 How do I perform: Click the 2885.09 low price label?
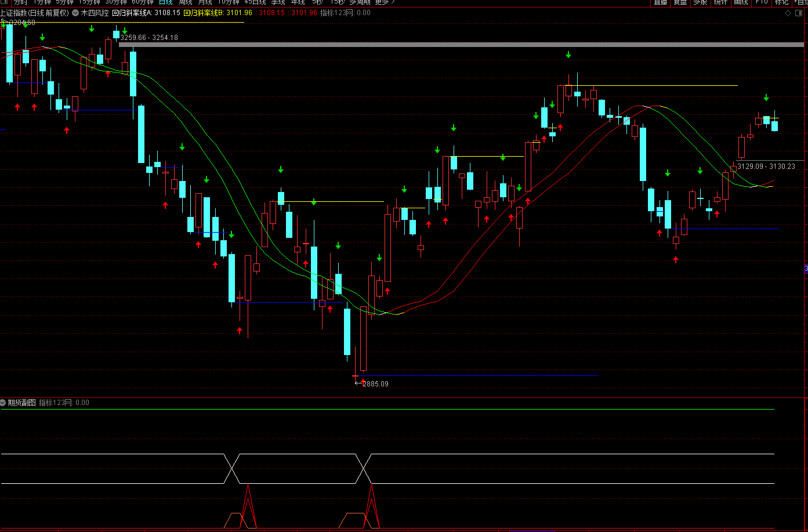[x=375, y=384]
